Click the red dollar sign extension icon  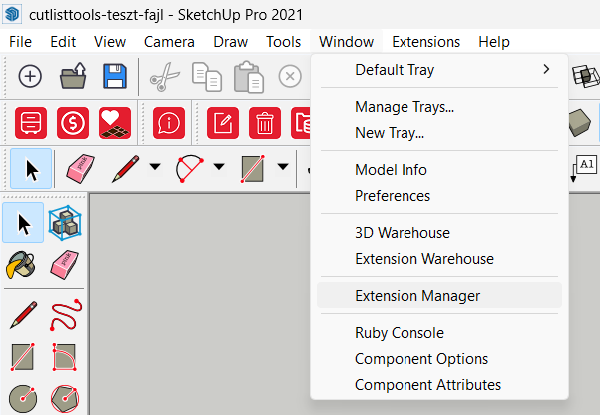(73, 123)
